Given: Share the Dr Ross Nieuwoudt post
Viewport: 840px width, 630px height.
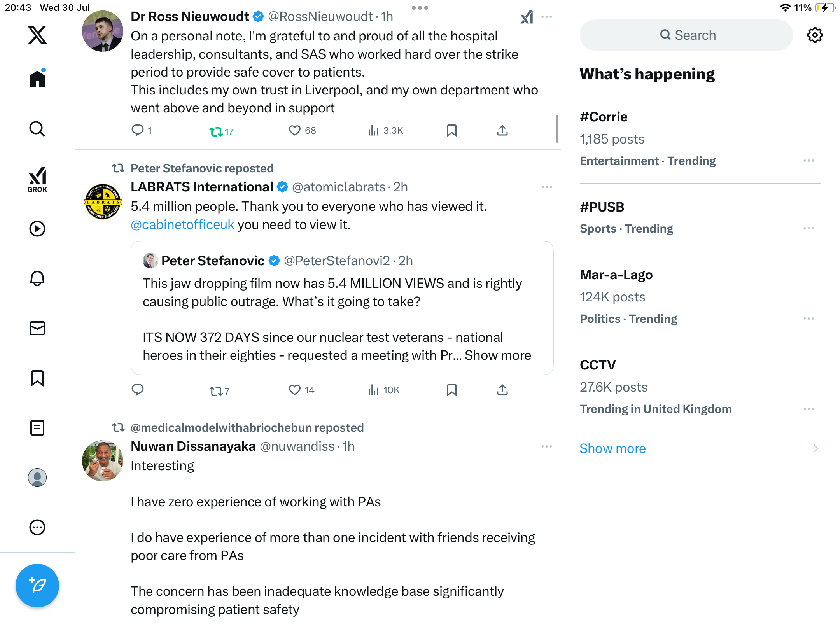Looking at the screenshot, I should click(502, 131).
